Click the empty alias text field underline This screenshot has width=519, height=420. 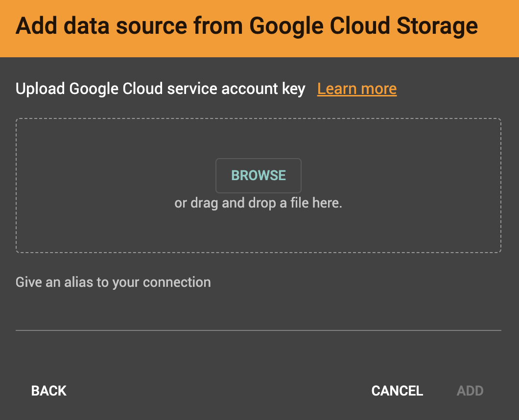tap(259, 331)
